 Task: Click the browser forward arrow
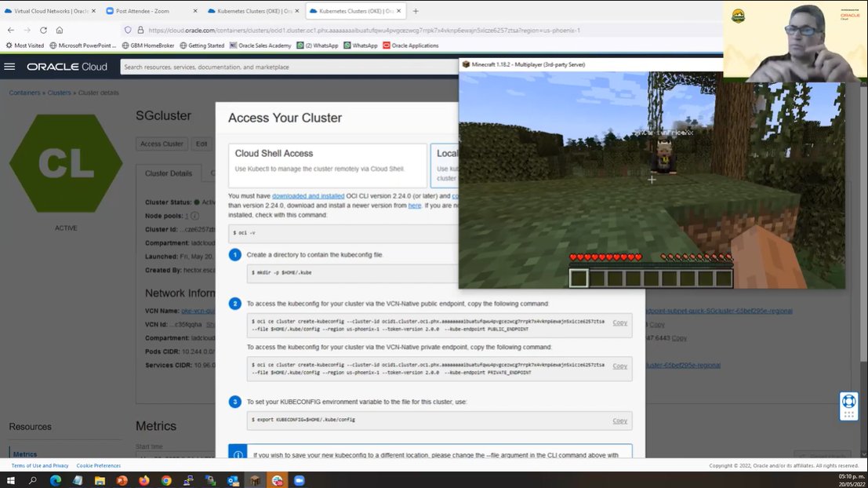point(27,30)
